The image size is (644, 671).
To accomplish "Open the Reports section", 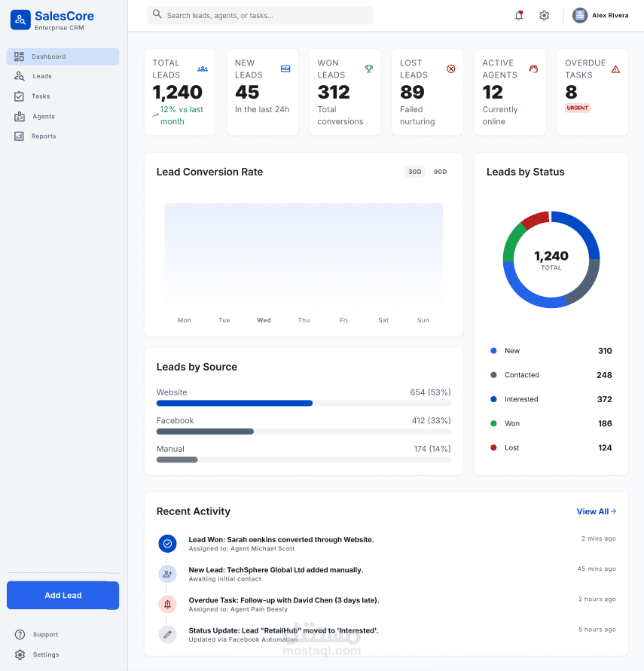I will (63, 136).
